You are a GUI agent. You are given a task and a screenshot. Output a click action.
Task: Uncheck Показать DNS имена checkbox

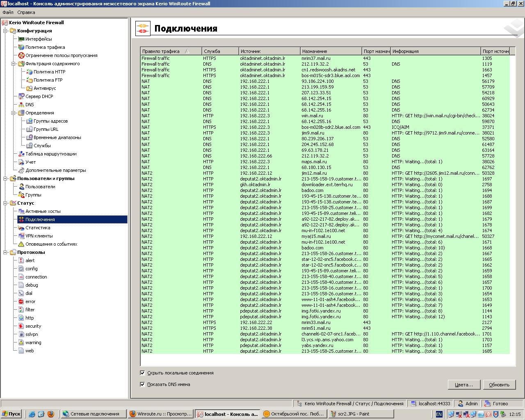point(142,384)
